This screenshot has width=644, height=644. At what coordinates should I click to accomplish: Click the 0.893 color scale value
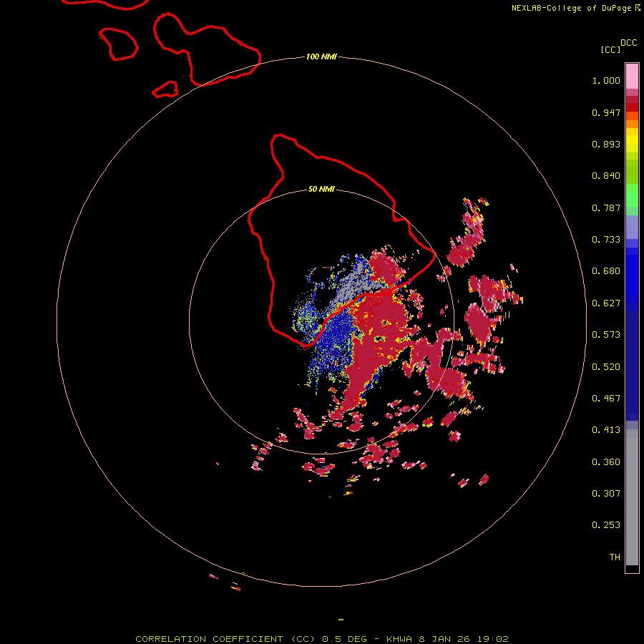(x=606, y=144)
